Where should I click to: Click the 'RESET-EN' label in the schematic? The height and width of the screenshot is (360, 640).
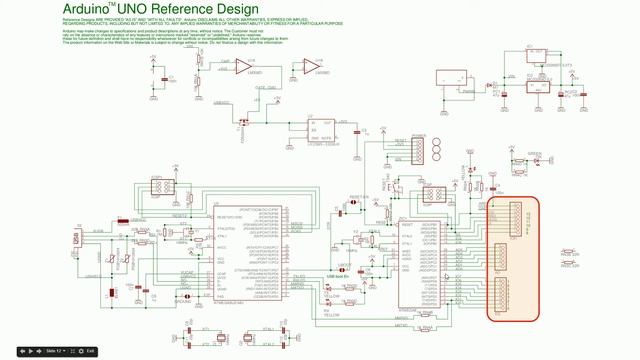pyautogui.click(x=359, y=197)
